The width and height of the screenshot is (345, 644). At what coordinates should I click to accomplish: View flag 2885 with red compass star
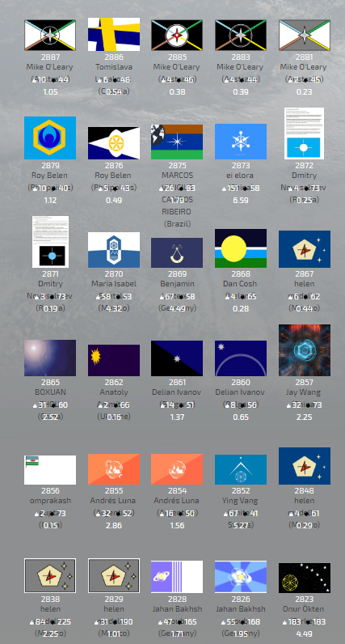click(177, 36)
